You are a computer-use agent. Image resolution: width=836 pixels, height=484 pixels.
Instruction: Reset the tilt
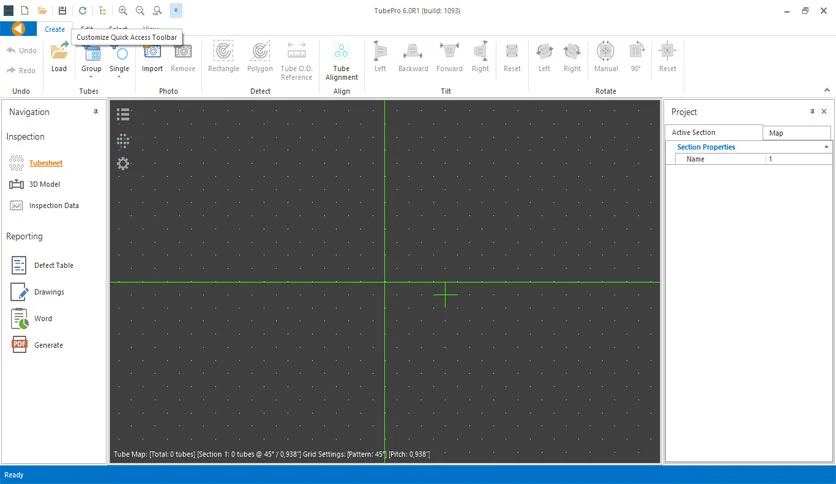click(x=512, y=57)
